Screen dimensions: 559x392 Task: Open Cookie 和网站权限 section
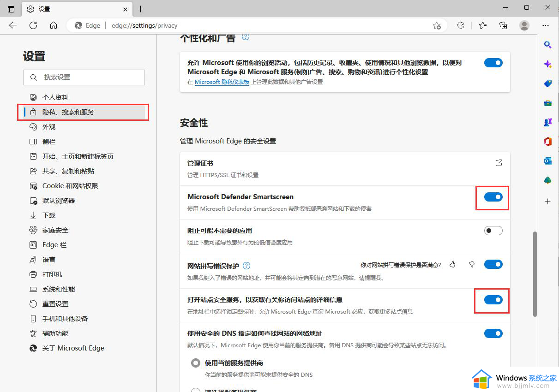click(x=84, y=186)
